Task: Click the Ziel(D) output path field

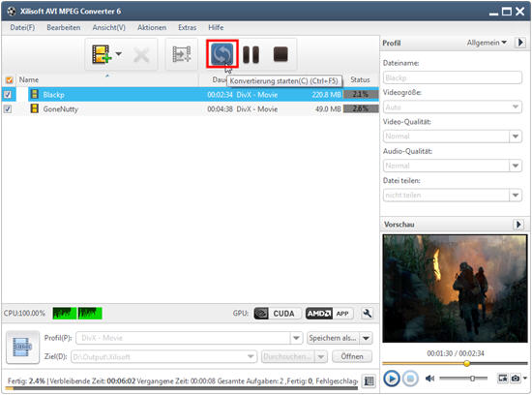Action: (x=163, y=357)
